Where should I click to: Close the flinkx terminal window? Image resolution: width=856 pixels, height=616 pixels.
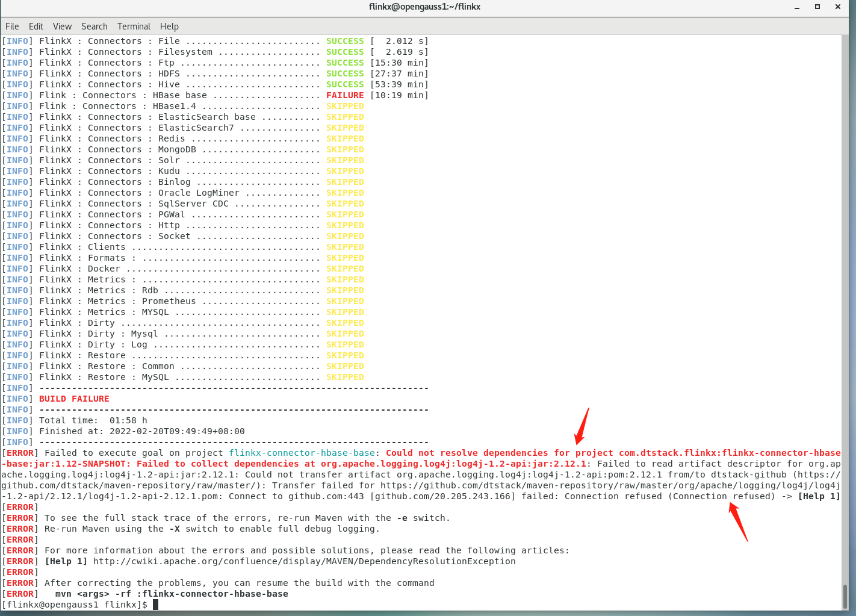(837, 7)
